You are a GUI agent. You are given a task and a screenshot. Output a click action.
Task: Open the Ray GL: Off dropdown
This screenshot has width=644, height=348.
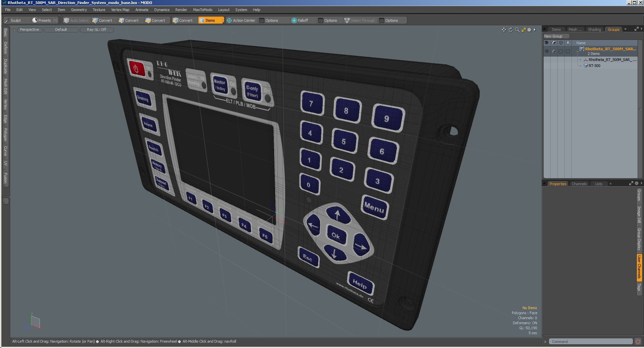[x=97, y=30]
